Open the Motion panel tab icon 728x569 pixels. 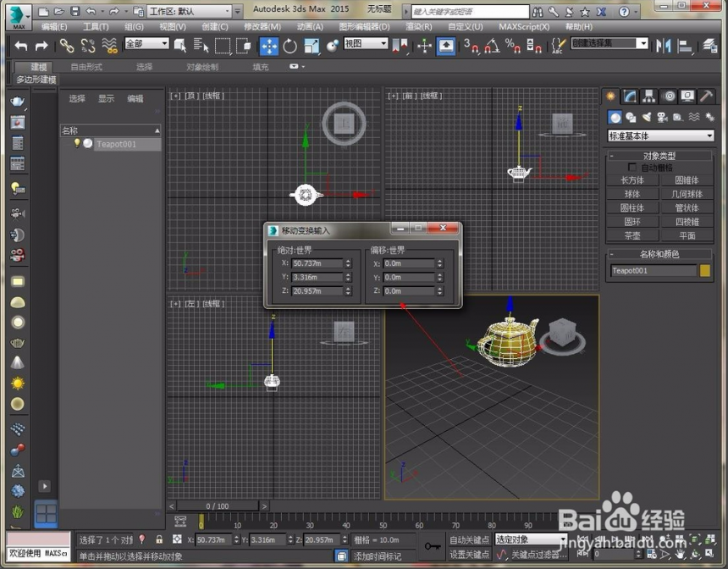669,97
